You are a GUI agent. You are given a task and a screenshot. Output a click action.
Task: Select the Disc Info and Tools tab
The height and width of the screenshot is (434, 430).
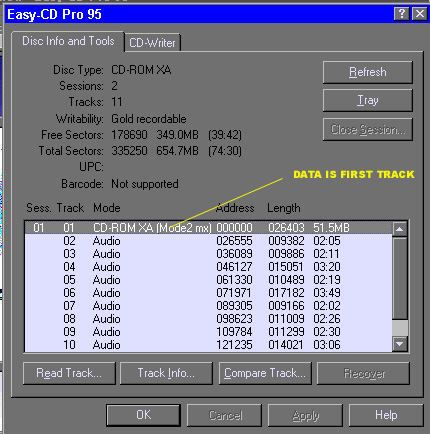tap(68, 41)
